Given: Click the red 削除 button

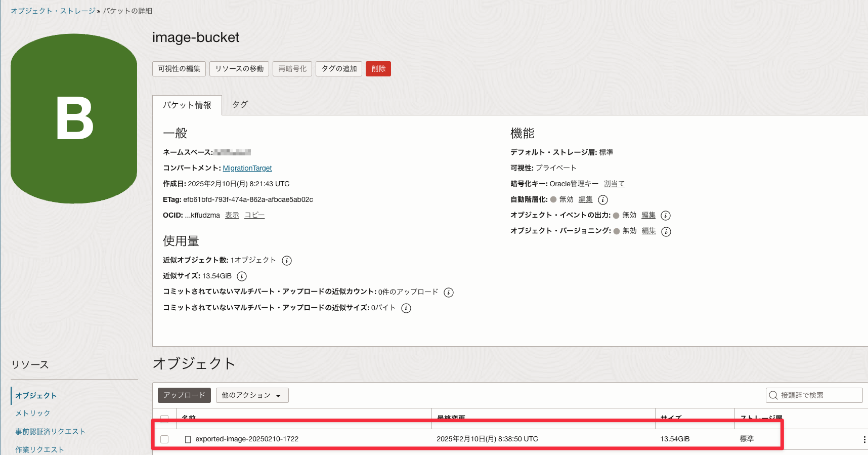Looking at the screenshot, I should point(378,69).
